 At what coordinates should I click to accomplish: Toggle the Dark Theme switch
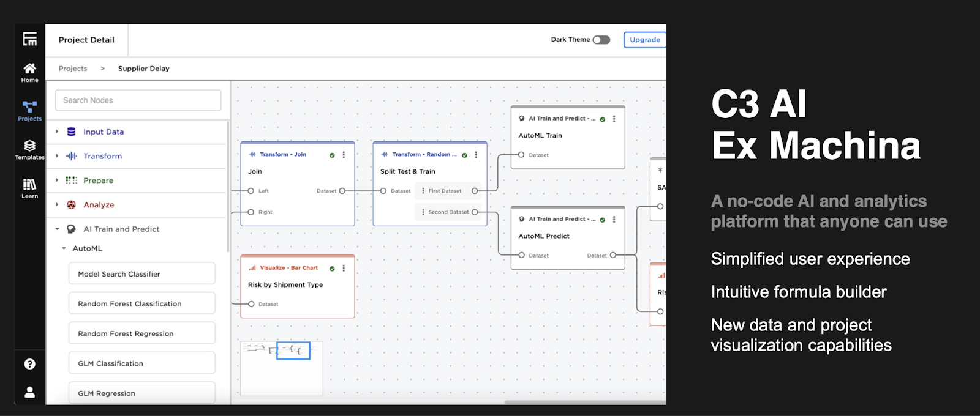click(x=601, y=40)
